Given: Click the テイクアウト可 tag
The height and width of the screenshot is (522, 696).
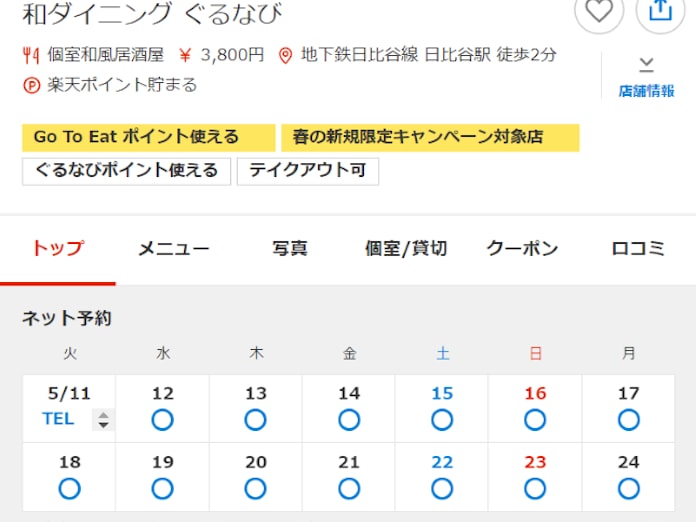Looking at the screenshot, I should 308,171.
